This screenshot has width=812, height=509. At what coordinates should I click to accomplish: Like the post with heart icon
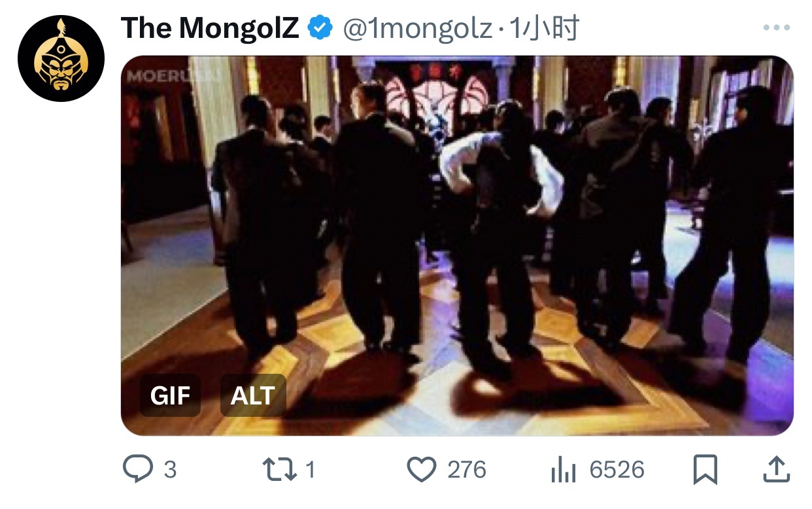(422, 469)
